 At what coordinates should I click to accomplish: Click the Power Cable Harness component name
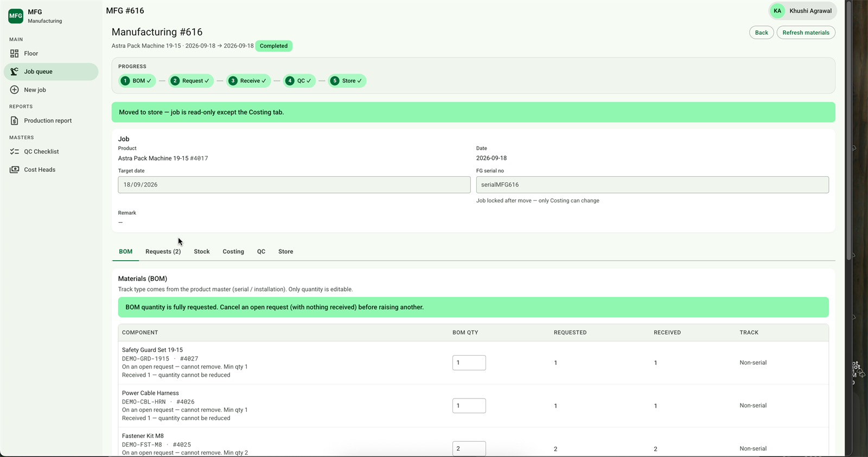150,393
